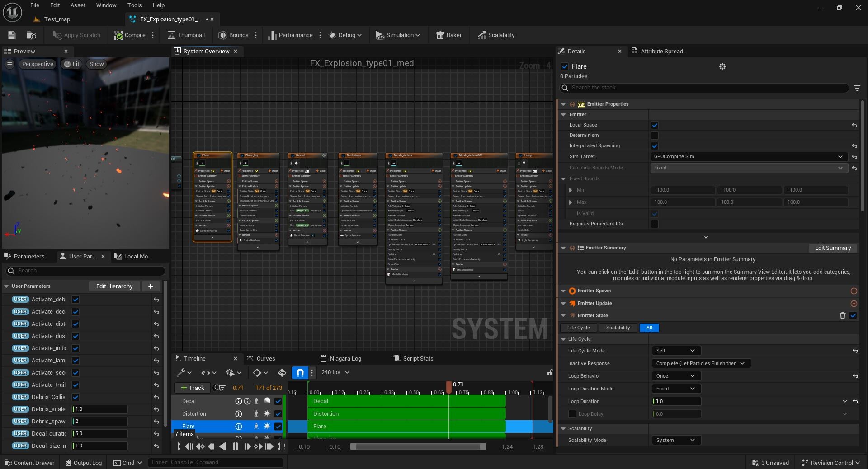868x469 pixels.
Task: Pause the timeline playback
Action: [235, 446]
